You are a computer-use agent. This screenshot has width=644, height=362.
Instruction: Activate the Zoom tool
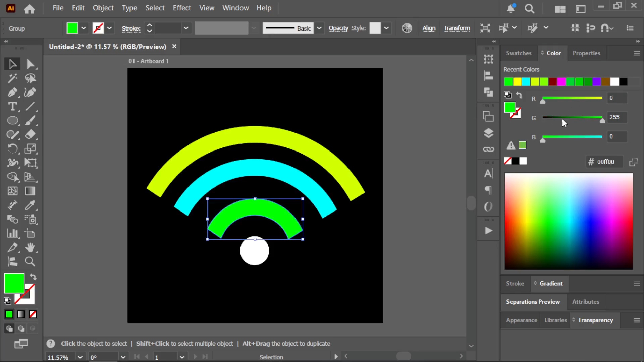[30, 262]
